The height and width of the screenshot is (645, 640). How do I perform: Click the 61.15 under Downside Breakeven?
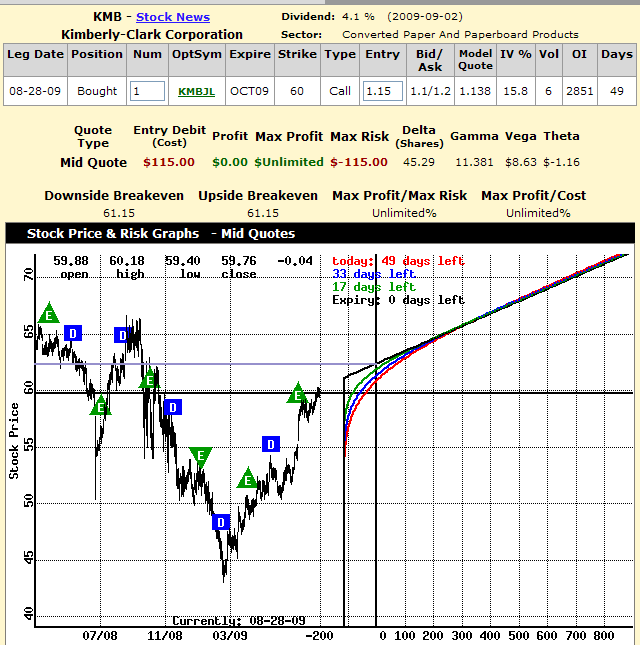point(119,213)
